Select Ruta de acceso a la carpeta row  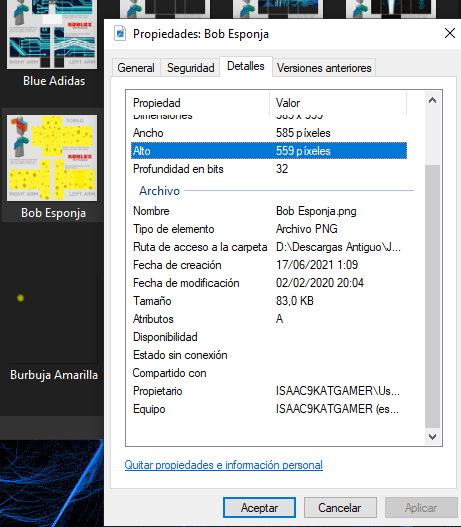269,247
